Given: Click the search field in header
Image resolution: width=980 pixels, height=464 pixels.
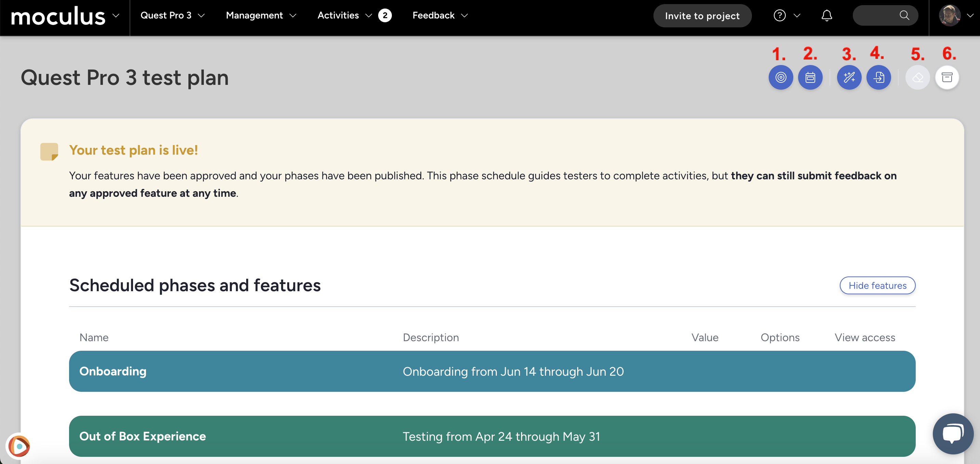Looking at the screenshot, I should (x=885, y=16).
